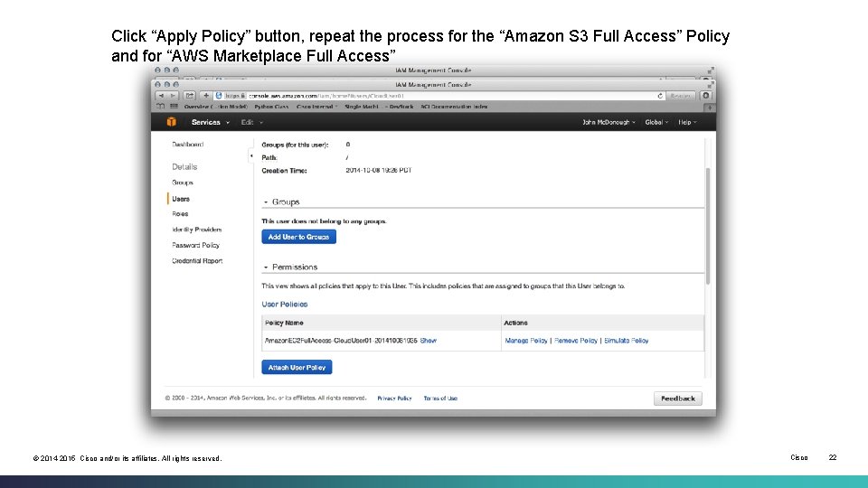Select Groups in the sidebar
This screenshot has height=488, width=868.
coord(182,183)
